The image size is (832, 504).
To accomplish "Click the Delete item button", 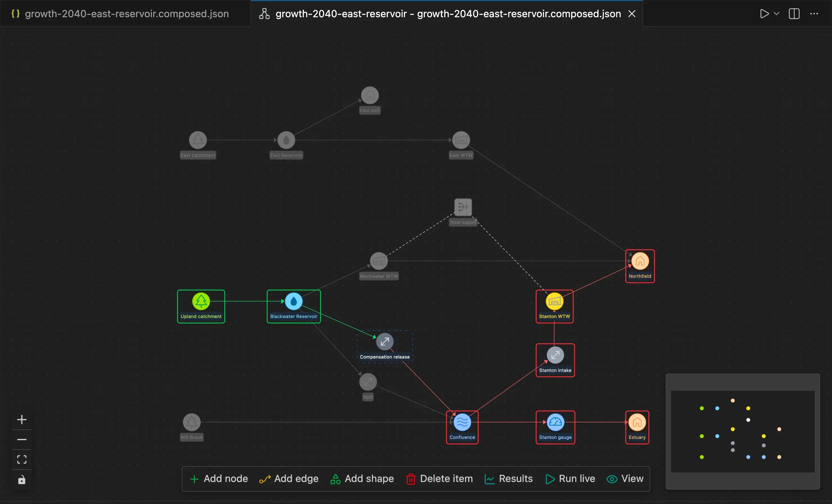I will [439, 479].
